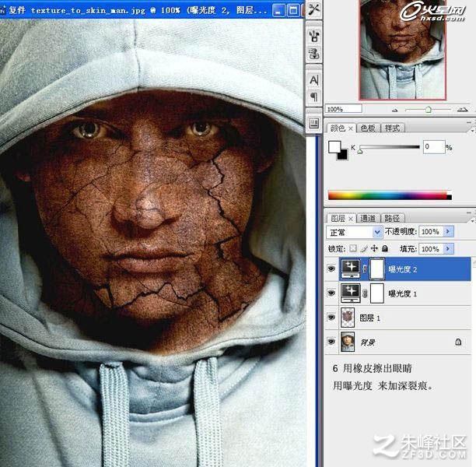Select the 曝光度 1 layer name
Image resolution: width=476 pixels, height=467 pixels.
(x=403, y=293)
